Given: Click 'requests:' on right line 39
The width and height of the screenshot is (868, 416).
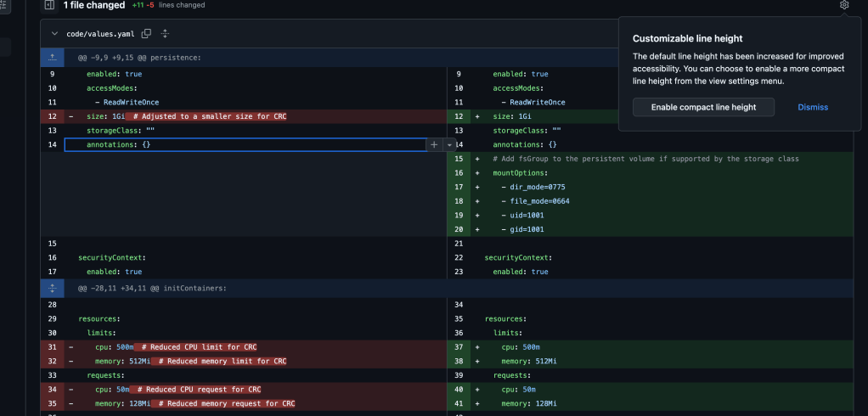Looking at the screenshot, I should tap(512, 375).
